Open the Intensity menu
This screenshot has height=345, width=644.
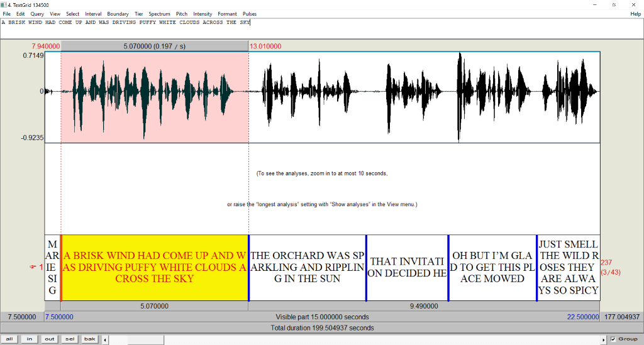point(203,14)
